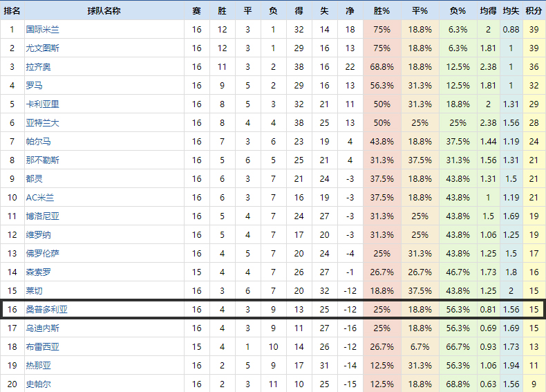Click the 负% column header
The width and height of the screenshot is (546, 392).
point(458,11)
